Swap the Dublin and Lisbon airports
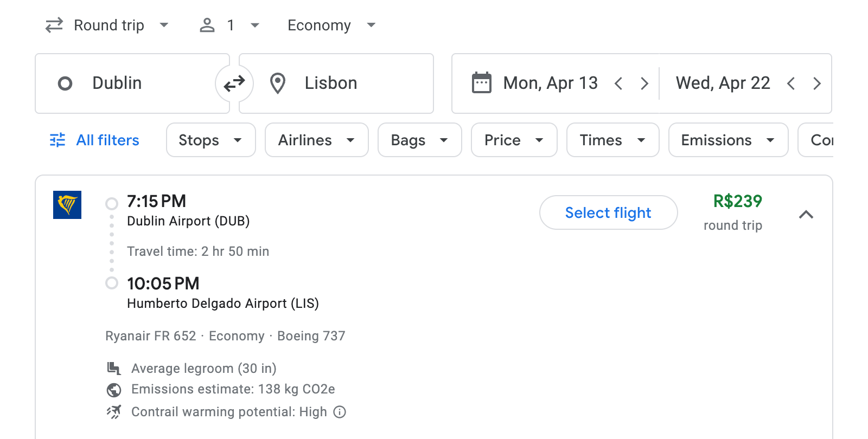 (x=234, y=83)
